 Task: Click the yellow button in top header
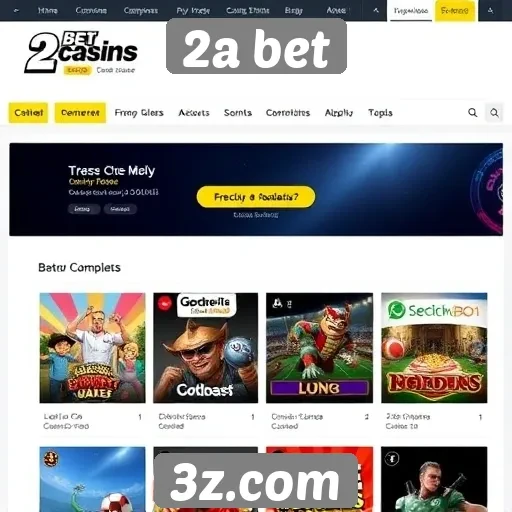click(x=455, y=11)
